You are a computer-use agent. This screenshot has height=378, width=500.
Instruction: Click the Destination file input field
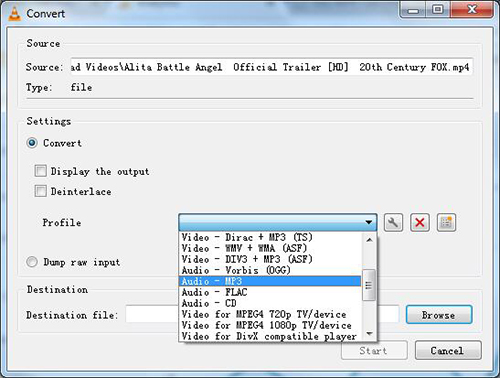pyautogui.click(x=262, y=314)
